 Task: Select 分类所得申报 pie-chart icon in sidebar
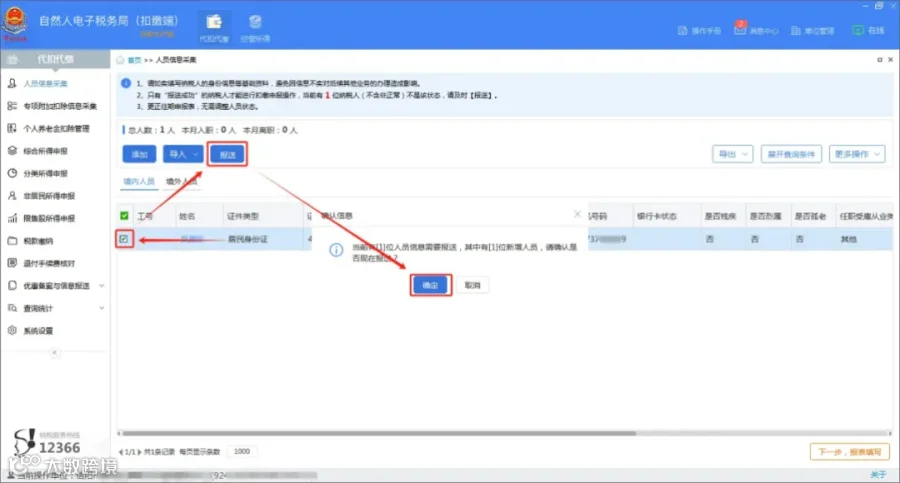click(12, 173)
